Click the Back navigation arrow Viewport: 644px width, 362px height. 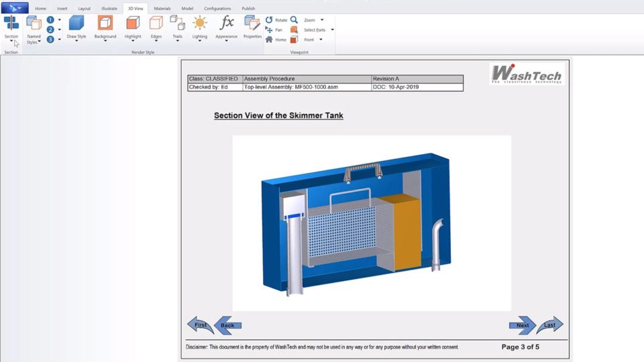tap(227, 325)
